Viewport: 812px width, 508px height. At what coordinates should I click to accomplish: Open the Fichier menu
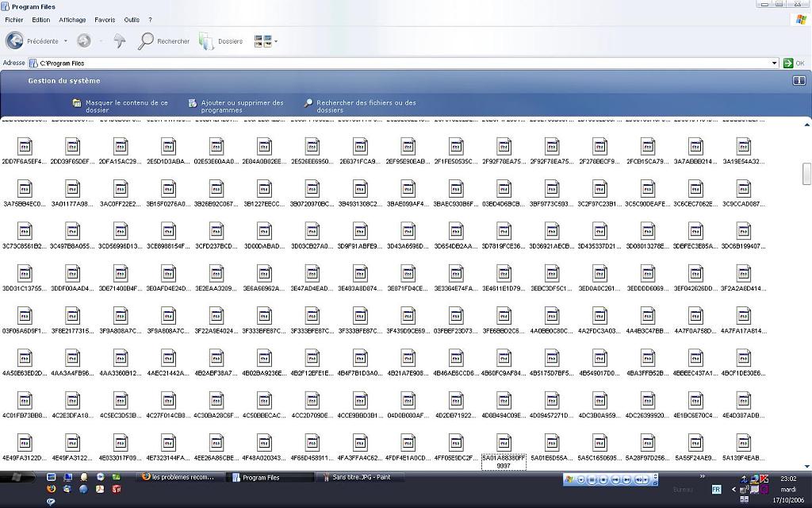coord(14,20)
